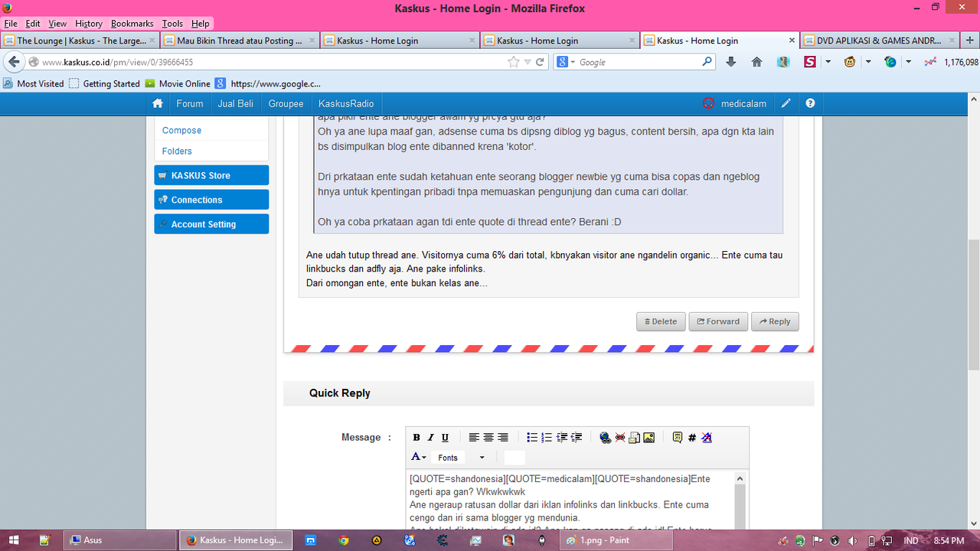This screenshot has height=551, width=980.
Task: Go to Kaskus home icon in navbar
Action: [x=158, y=103]
